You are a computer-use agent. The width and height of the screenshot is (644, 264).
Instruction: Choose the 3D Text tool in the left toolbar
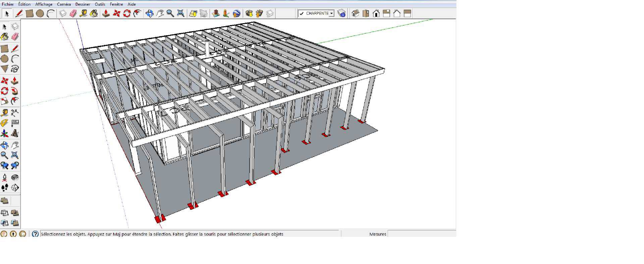pyautogui.click(x=15, y=134)
